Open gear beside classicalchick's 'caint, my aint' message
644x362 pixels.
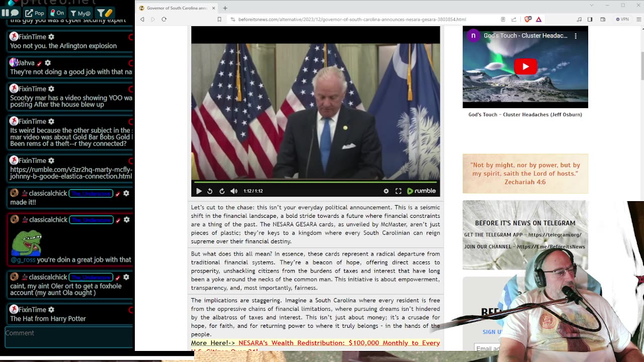(126, 277)
